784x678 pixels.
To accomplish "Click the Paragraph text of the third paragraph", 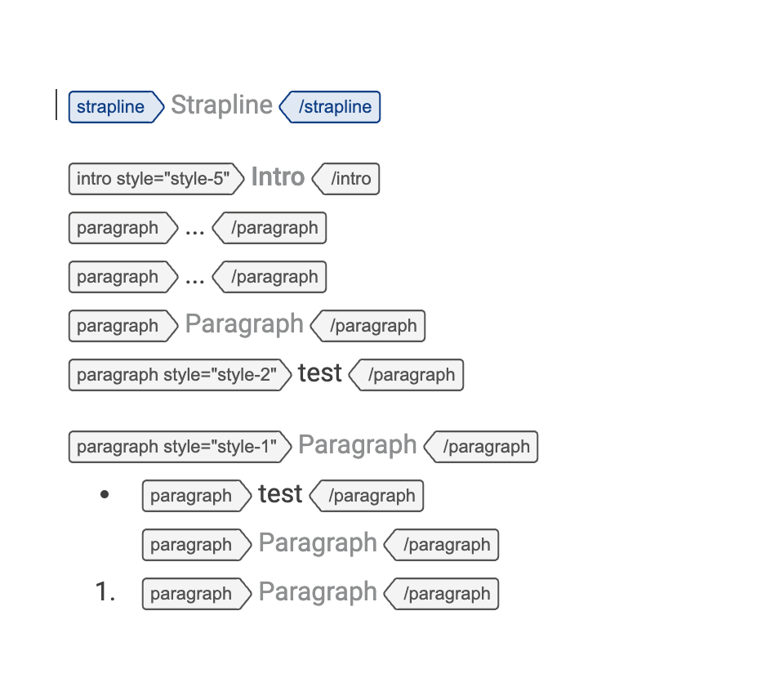I will point(243,324).
